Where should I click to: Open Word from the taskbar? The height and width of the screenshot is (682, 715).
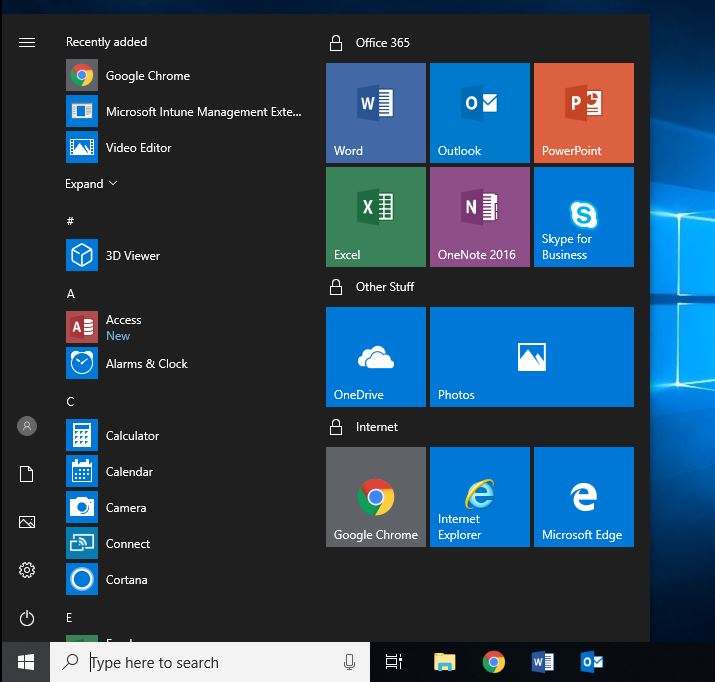point(543,662)
